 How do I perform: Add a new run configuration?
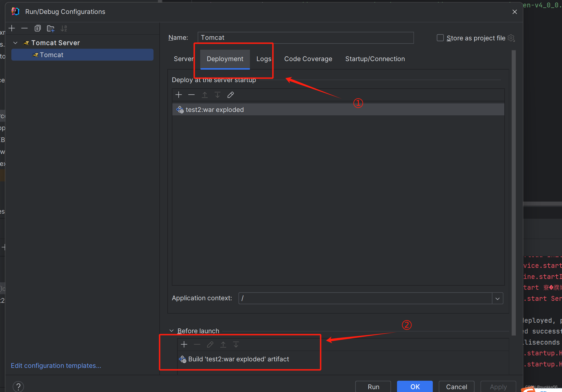[x=12, y=28]
